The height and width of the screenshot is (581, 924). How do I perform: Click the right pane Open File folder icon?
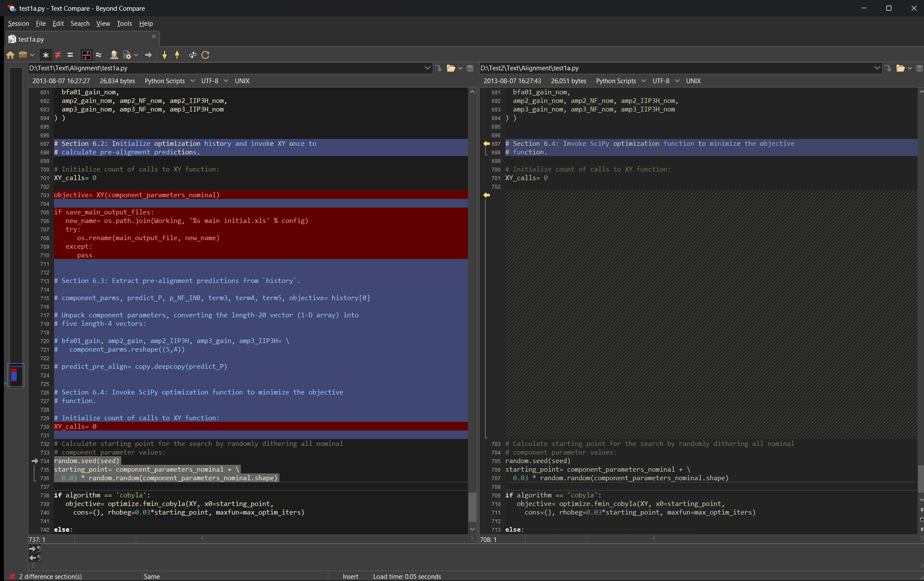click(900, 68)
